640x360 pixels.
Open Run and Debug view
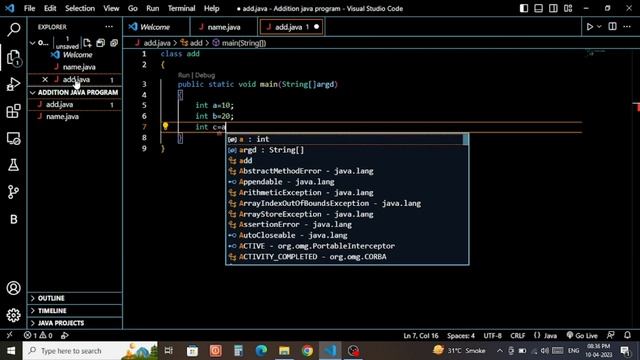[13, 84]
